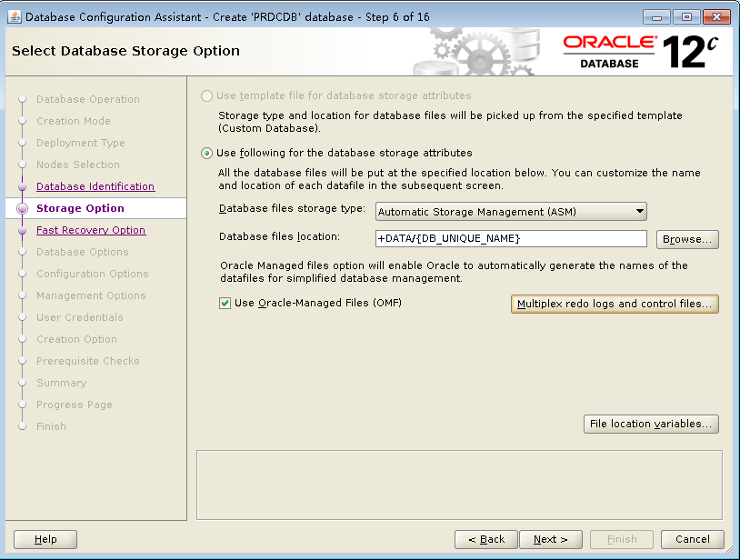Screen dimensions: 740x560
Task: Click Database Operation step in sidebar
Action: [88, 99]
